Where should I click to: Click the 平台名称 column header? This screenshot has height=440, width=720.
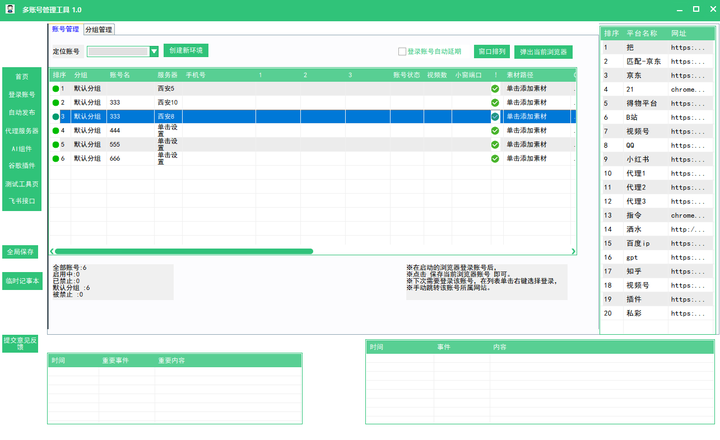click(646, 33)
